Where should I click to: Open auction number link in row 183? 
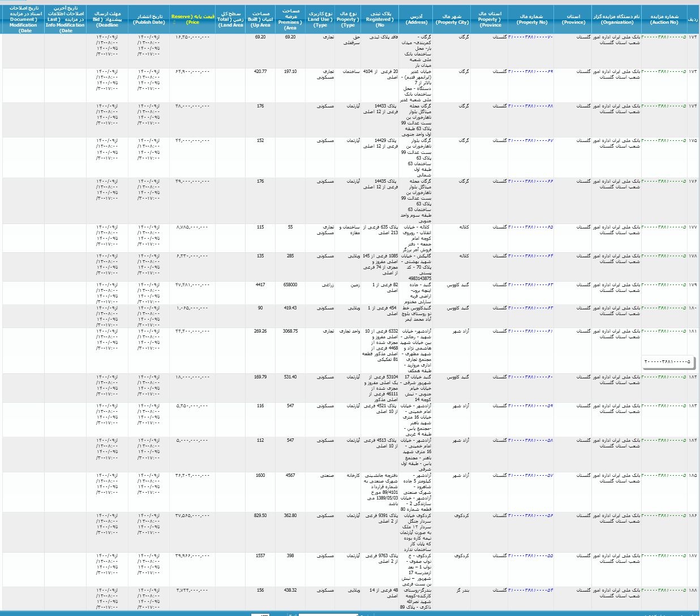[x=664, y=406]
